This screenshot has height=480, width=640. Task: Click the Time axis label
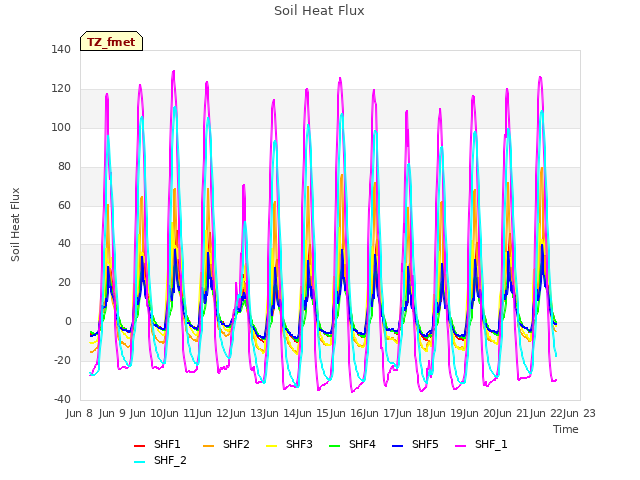point(566,429)
